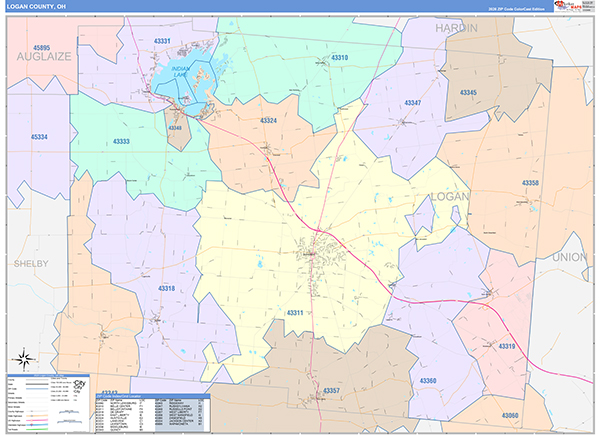Click the "LOGAN COUNTY, OH" title

[36, 7]
